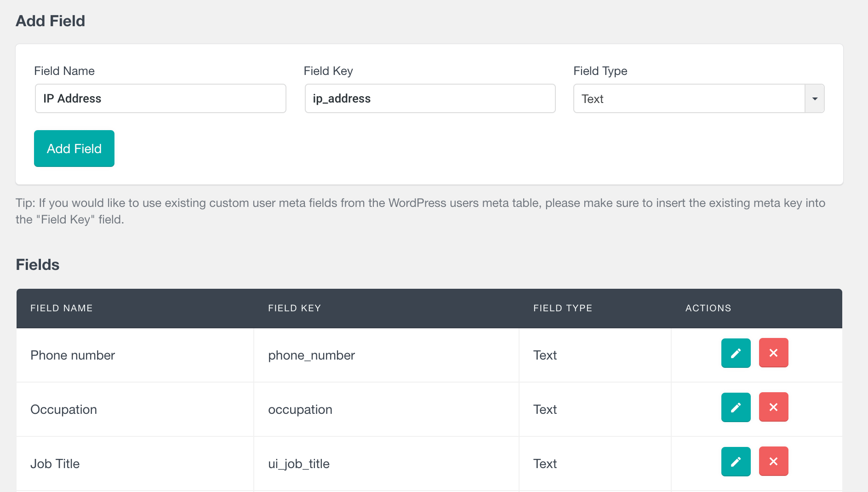This screenshot has height=492, width=868.
Task: Click the FIELD TYPE column header
Action: [562, 308]
